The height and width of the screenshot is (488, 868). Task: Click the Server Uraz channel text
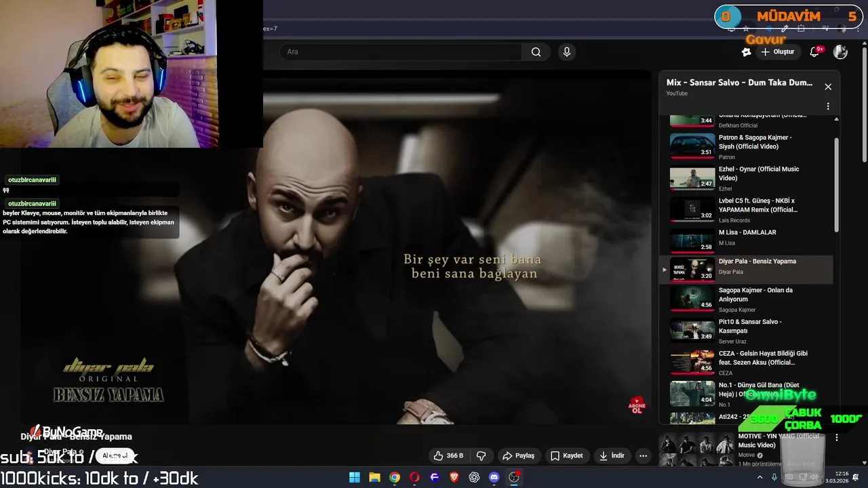tap(732, 342)
